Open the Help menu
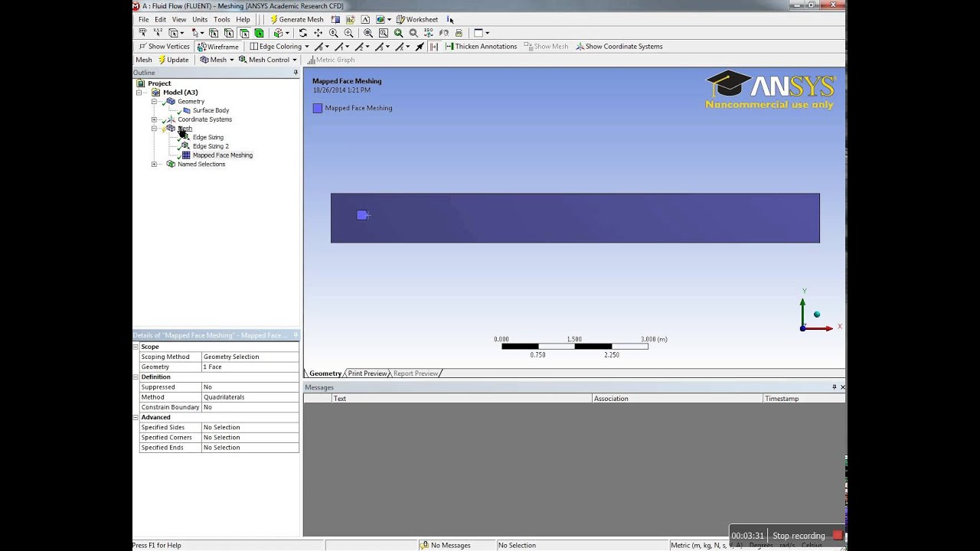 point(243,19)
